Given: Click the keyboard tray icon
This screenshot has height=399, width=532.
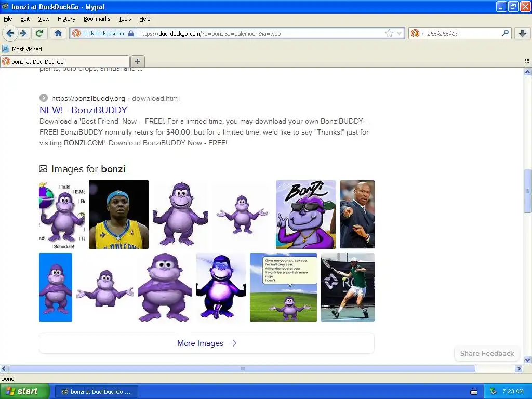Looking at the screenshot, I should point(474,392).
